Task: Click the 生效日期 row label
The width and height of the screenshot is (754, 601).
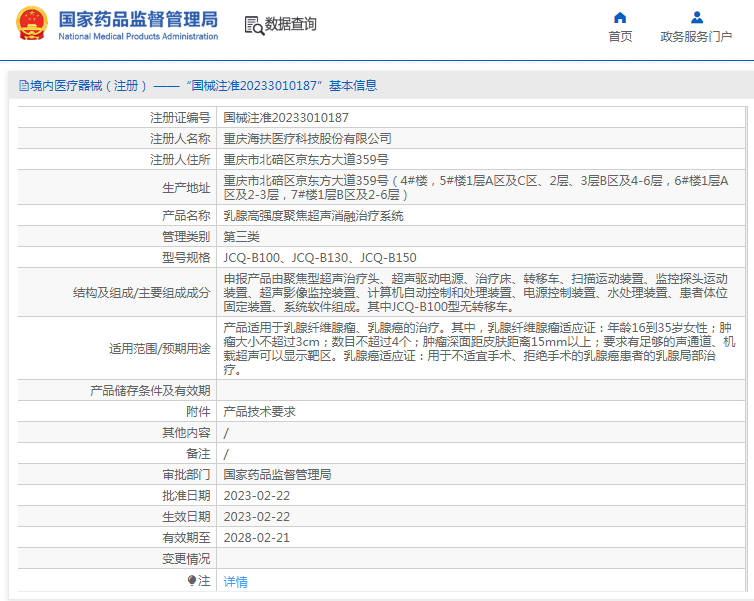Action: coord(186,517)
